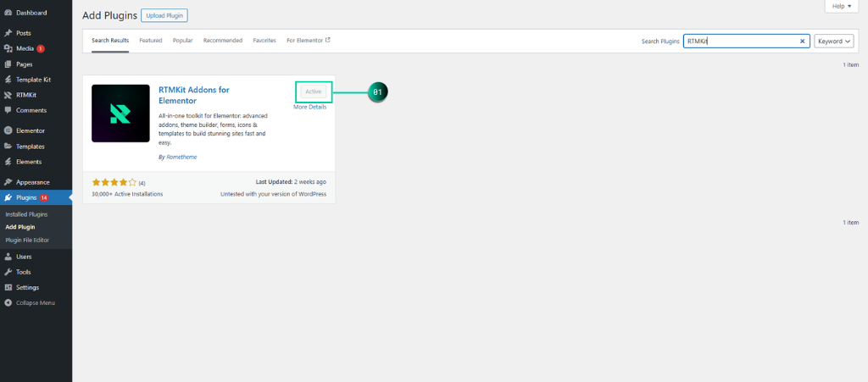Viewport: 868px width, 382px height.
Task: Open RTMKit Addons for Elementor title link
Action: pyautogui.click(x=194, y=95)
